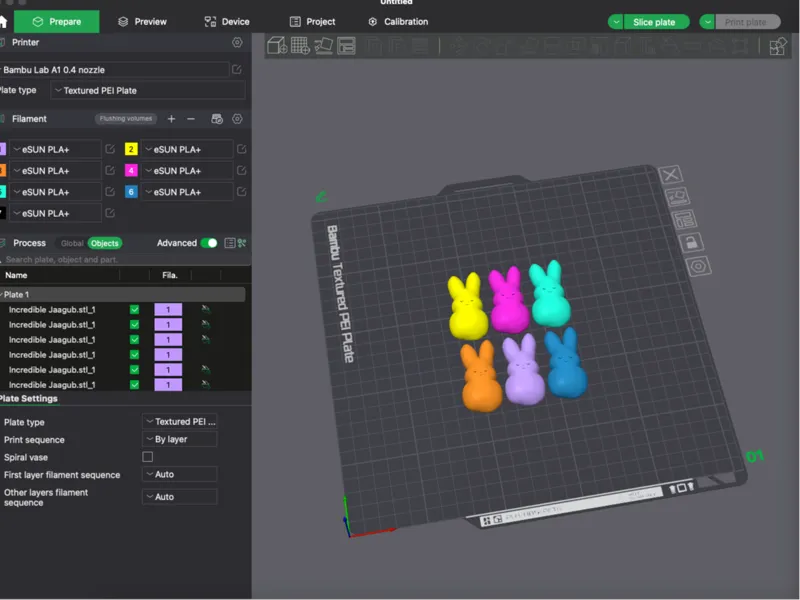800x600 pixels.
Task: Open Other layers filament sequence dropdown
Action: tap(180, 496)
